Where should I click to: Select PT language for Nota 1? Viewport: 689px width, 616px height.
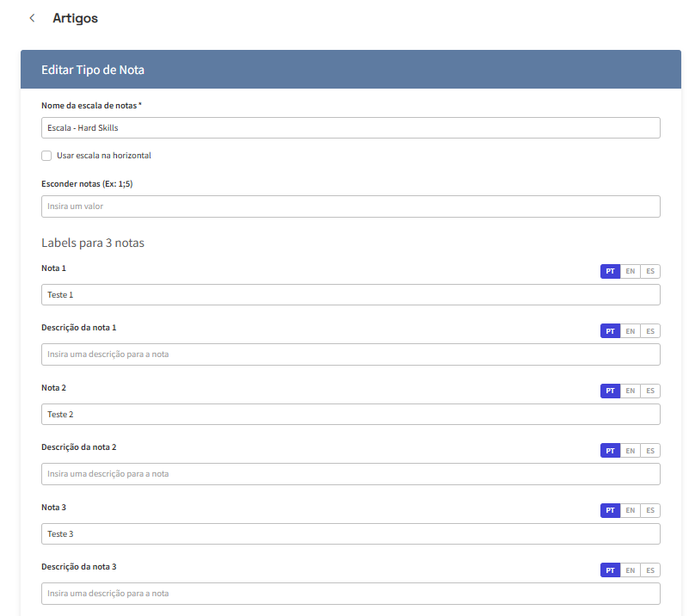tap(610, 272)
